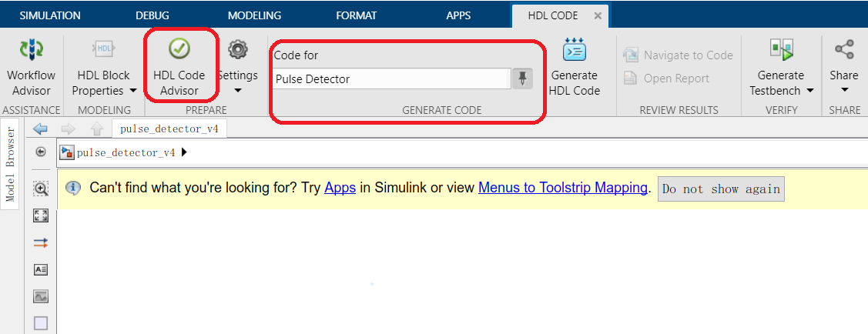Click the forward navigation arrow
Viewport: 868px width, 334px height.
click(x=68, y=129)
